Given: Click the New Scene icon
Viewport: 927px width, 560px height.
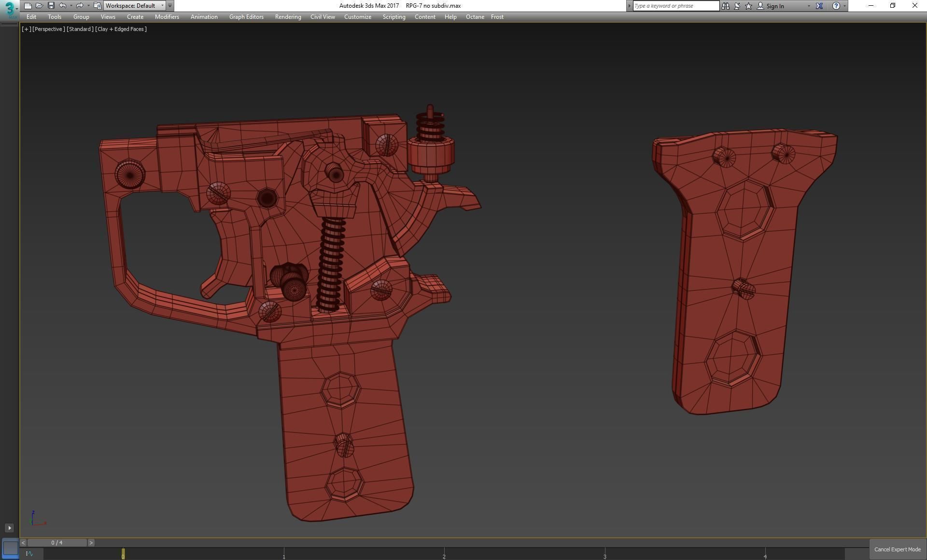Looking at the screenshot, I should 28,6.
